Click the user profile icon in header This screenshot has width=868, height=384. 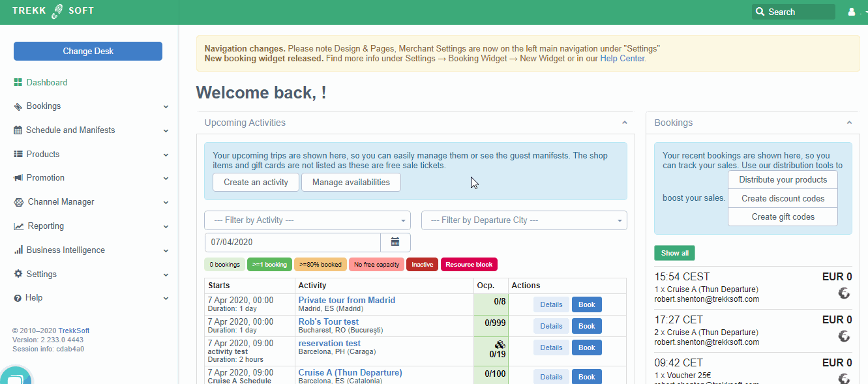[x=851, y=12]
